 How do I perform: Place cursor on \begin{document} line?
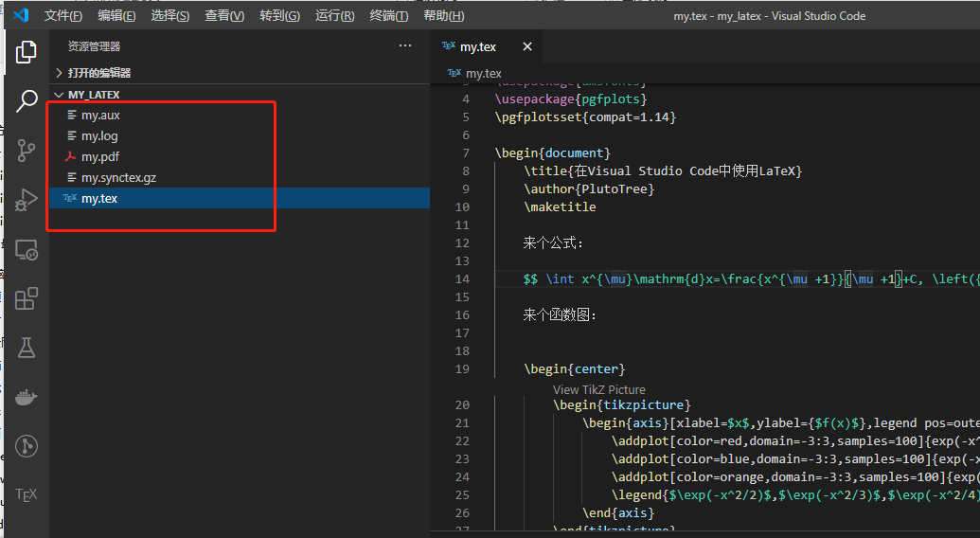tap(553, 153)
